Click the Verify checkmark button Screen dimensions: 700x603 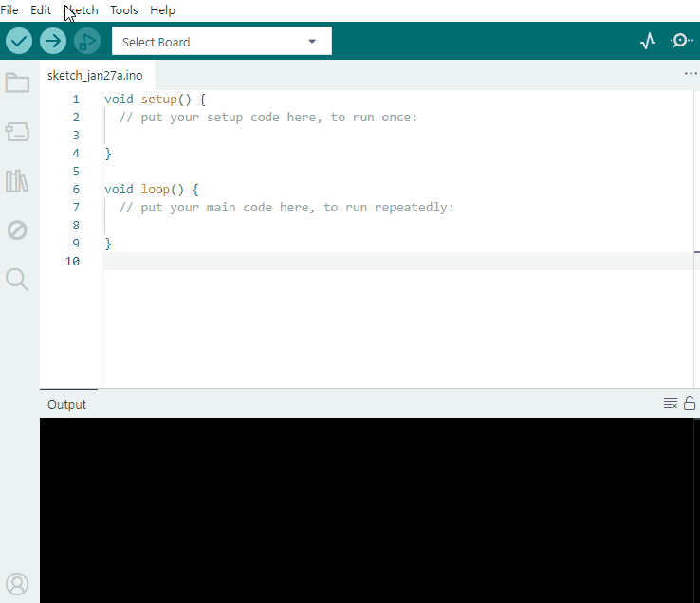[x=19, y=41]
